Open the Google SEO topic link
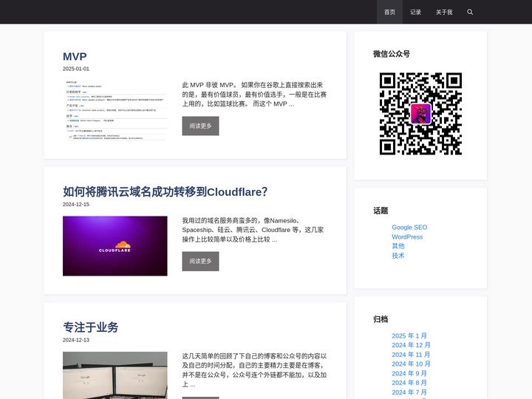 (x=409, y=228)
